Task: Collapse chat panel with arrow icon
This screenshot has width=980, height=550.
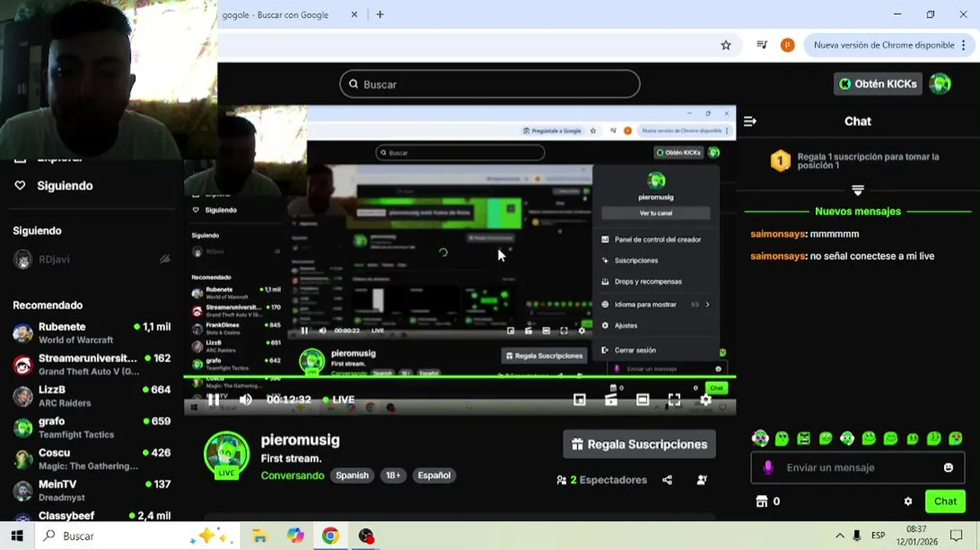Action: [x=750, y=121]
